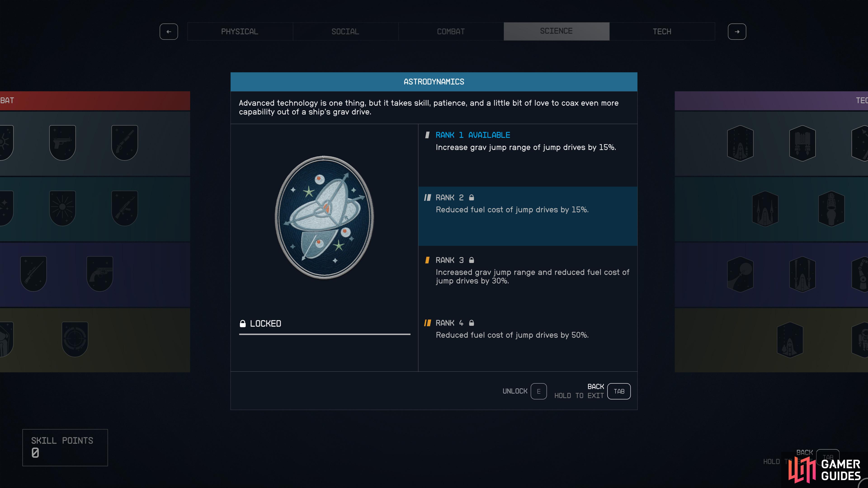Choose the crosshair targeting skill badge
Image resolution: width=868 pixels, height=488 pixels.
pyautogui.click(x=75, y=339)
